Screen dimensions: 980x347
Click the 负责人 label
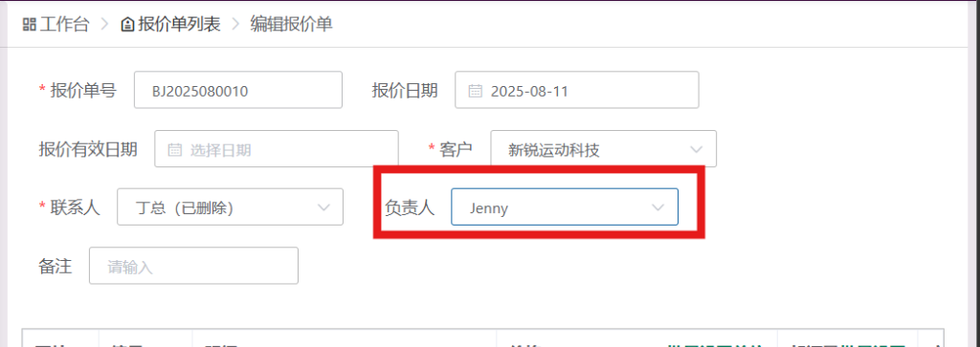click(410, 207)
